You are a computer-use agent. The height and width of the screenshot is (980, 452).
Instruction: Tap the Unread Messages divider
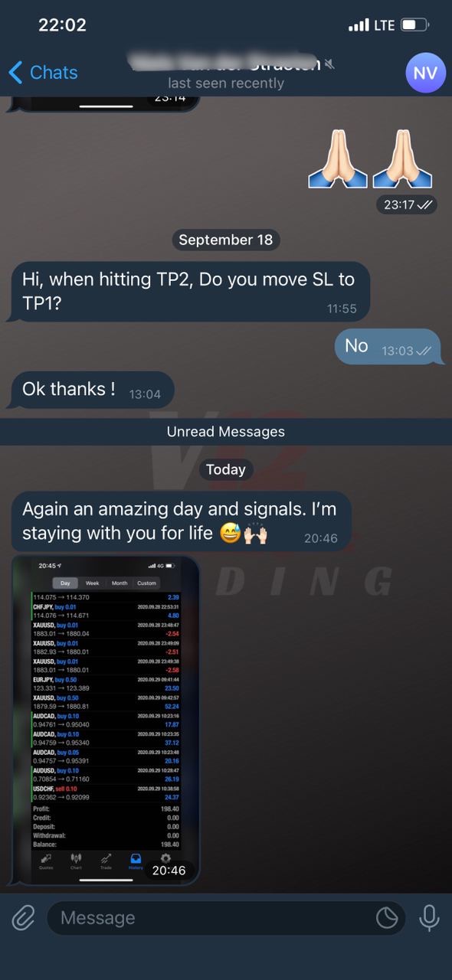point(226,432)
